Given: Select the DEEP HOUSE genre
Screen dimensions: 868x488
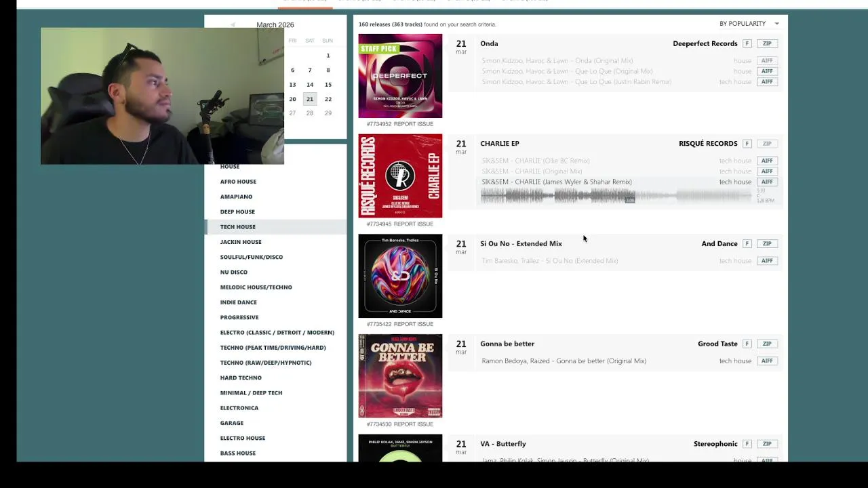Looking at the screenshot, I should point(237,212).
